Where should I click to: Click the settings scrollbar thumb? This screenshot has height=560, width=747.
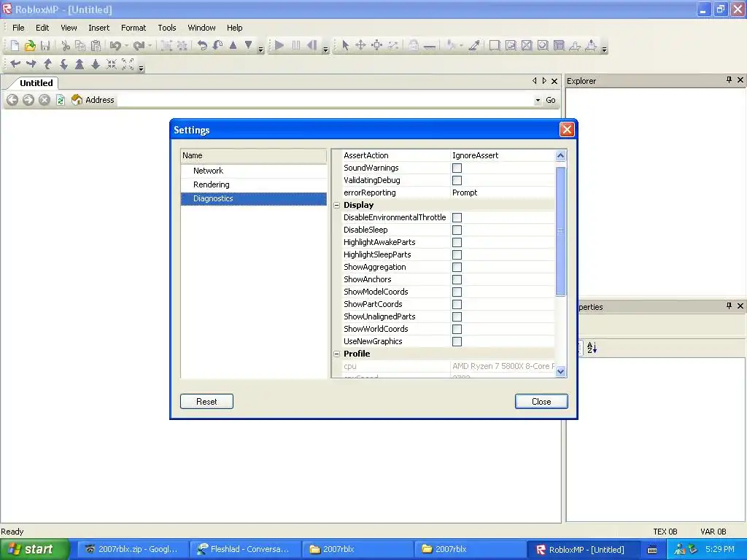[x=560, y=230]
